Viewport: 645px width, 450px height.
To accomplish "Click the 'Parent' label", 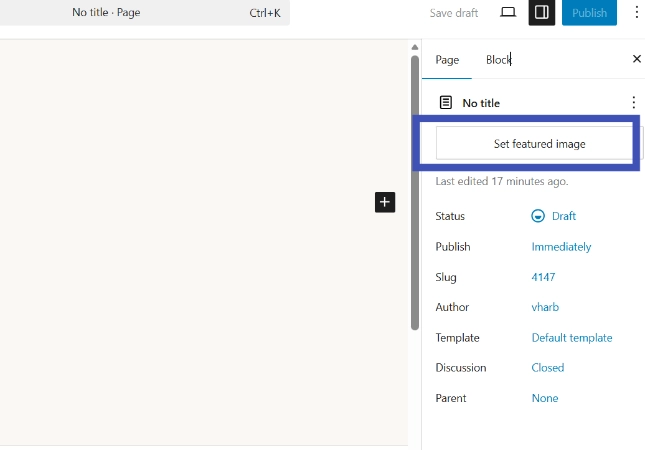I will pyautogui.click(x=450, y=398).
